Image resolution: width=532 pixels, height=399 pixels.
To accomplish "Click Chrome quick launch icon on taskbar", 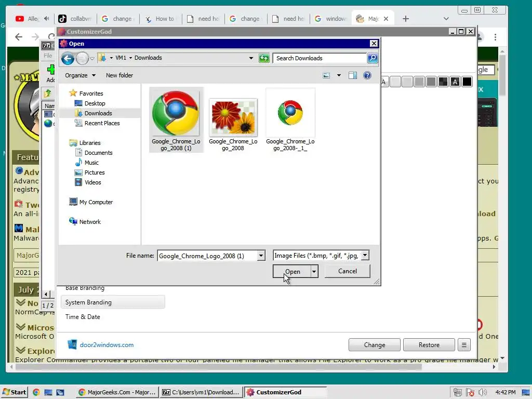I will click(x=36, y=392).
